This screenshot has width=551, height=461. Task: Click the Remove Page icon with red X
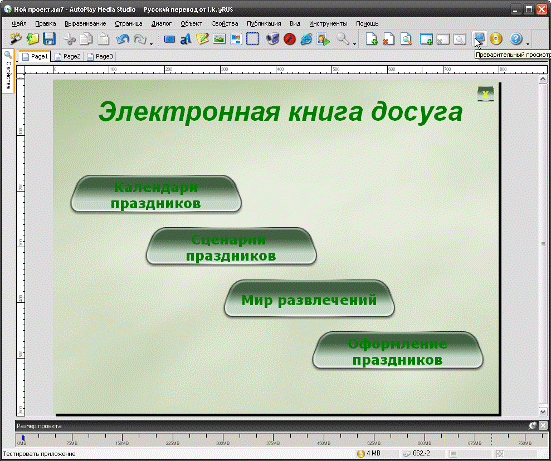click(388, 39)
